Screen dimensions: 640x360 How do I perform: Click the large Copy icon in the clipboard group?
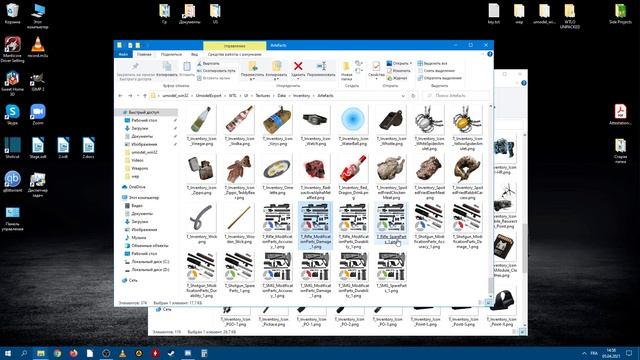point(167,66)
